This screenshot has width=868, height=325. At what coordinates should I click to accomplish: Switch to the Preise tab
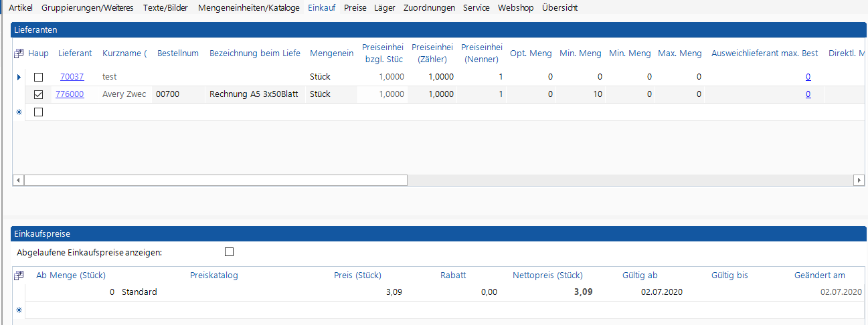[x=355, y=8]
